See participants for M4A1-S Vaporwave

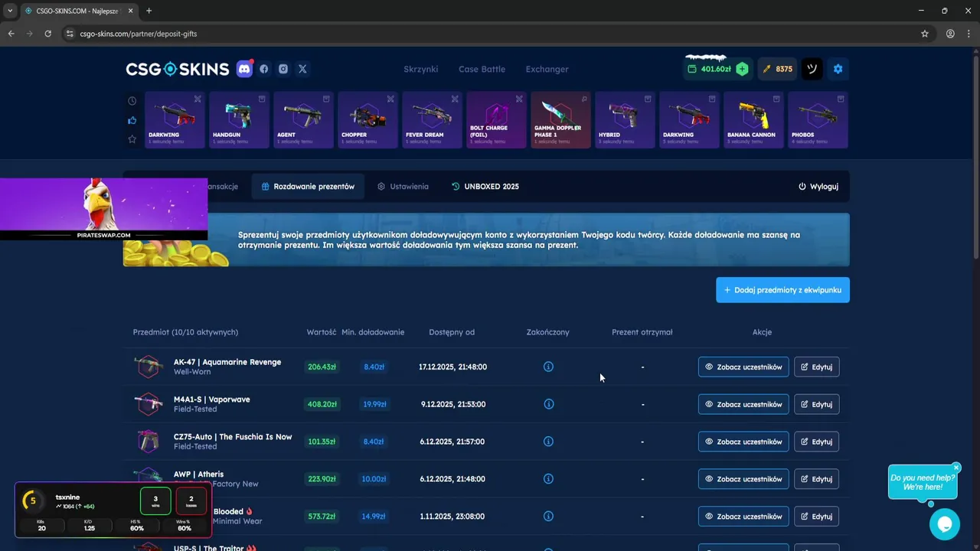[x=743, y=404]
